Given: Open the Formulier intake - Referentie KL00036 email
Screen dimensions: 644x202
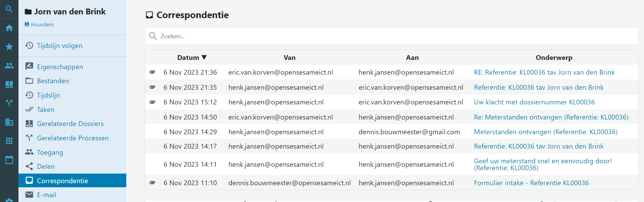Looking at the screenshot, I should point(531,183).
